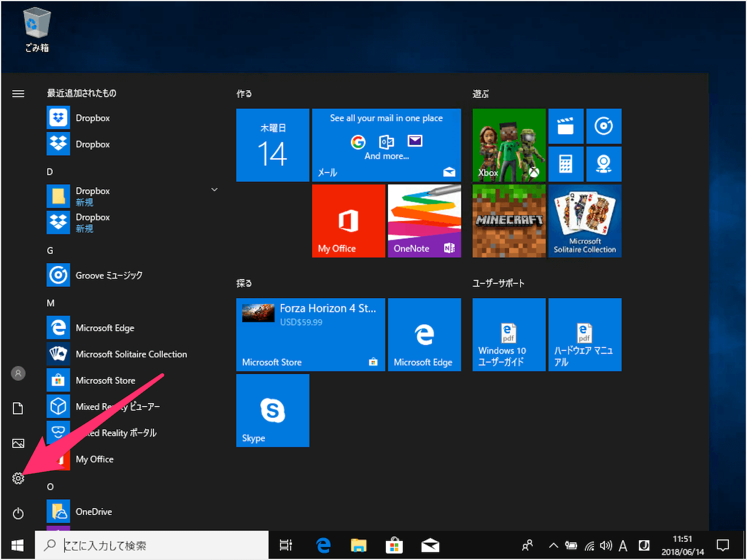Viewport: 747px width, 560px height.
Task: Toggle the IME input mode A indicator
Action: tap(623, 545)
